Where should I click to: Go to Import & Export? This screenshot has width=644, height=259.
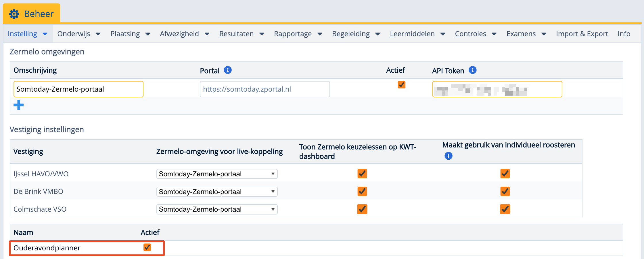pos(582,34)
